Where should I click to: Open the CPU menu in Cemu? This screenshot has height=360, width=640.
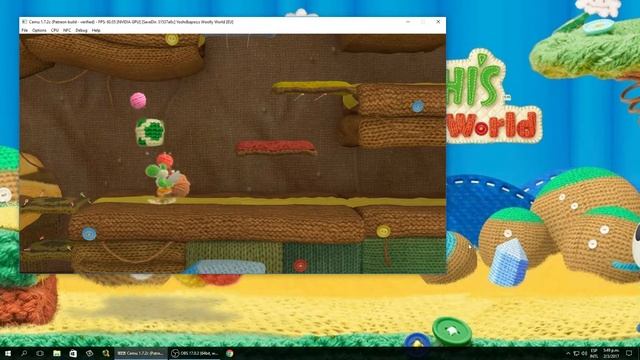click(x=55, y=30)
